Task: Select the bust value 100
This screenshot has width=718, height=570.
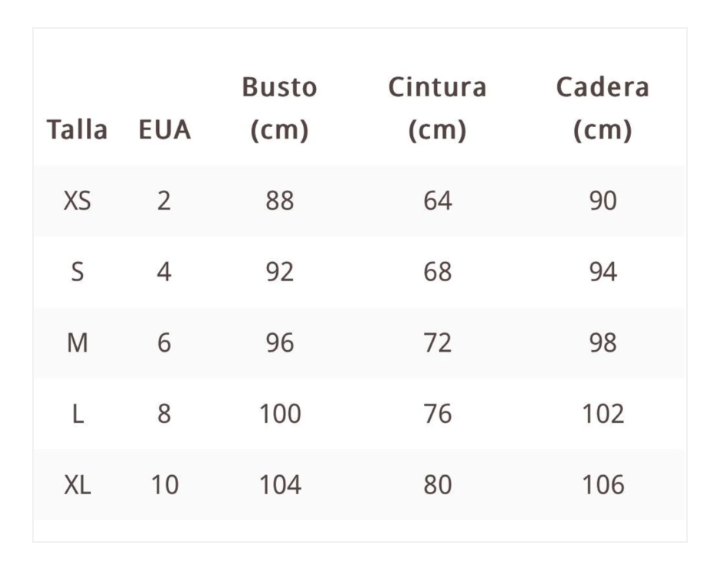Action: [279, 414]
